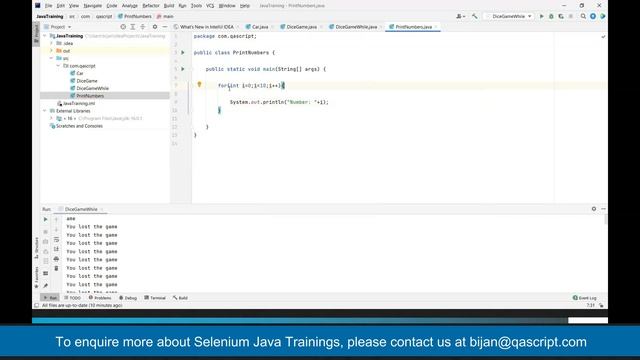This screenshot has height=360, width=640.
Task: Start debugging with the toolbar bug icon
Action: pos(551,16)
